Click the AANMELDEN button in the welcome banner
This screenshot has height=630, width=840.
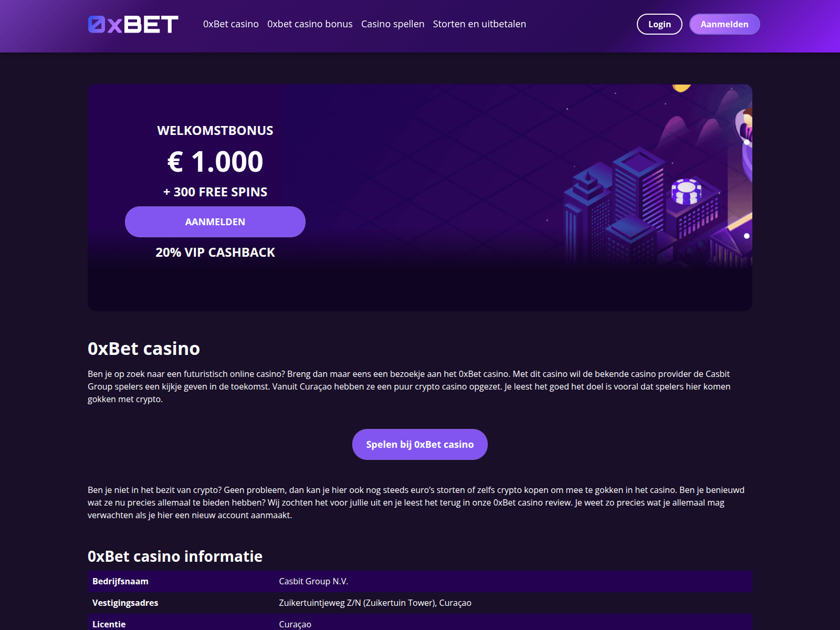pyautogui.click(x=215, y=222)
